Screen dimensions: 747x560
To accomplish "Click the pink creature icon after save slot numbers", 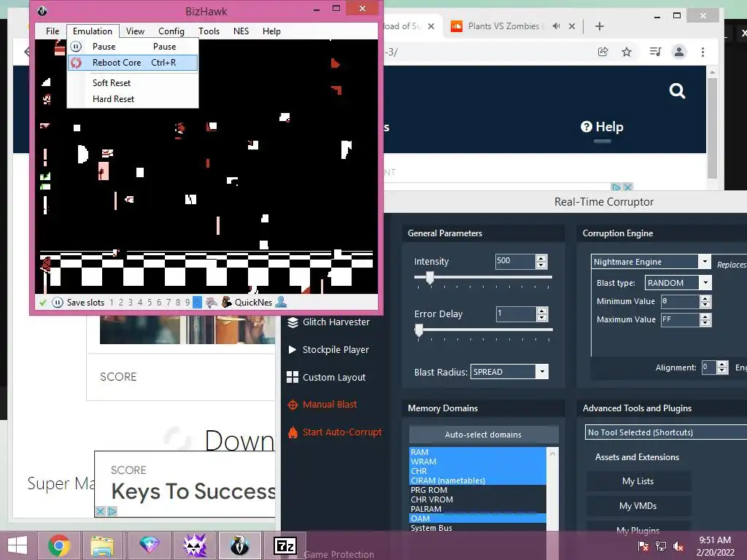I will [212, 302].
